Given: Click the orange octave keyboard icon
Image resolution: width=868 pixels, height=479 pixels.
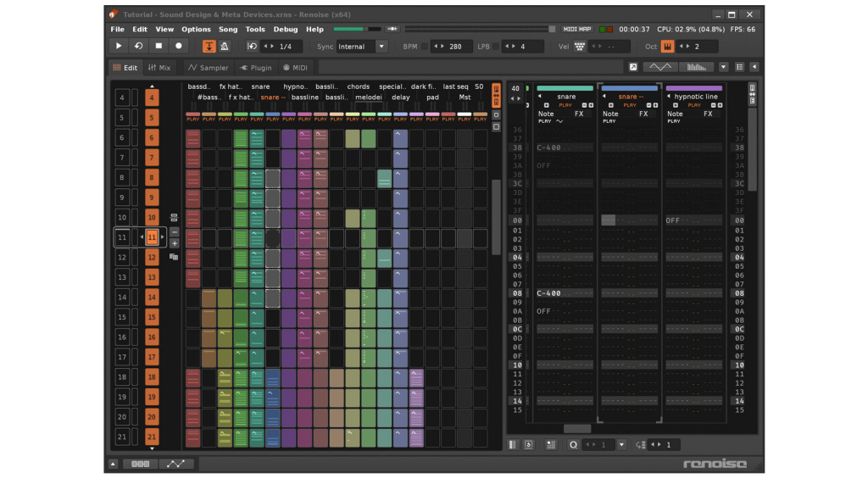Looking at the screenshot, I should [x=668, y=47].
